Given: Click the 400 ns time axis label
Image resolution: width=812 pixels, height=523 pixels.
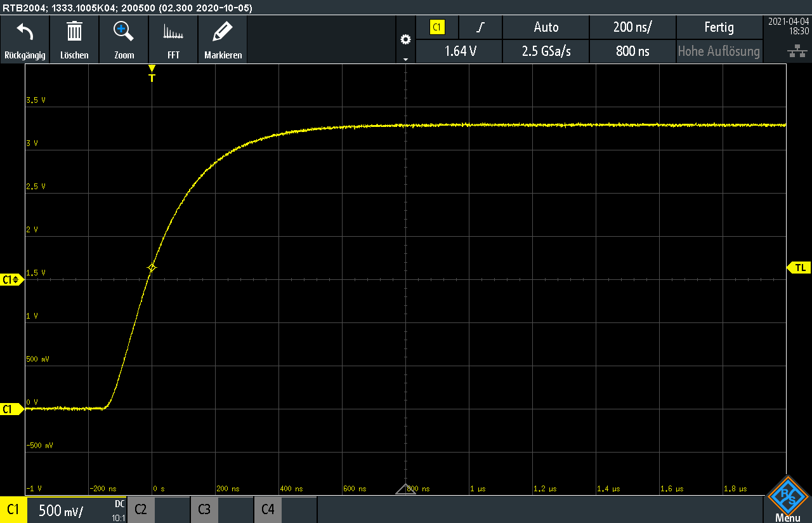Looking at the screenshot, I should point(291,489).
